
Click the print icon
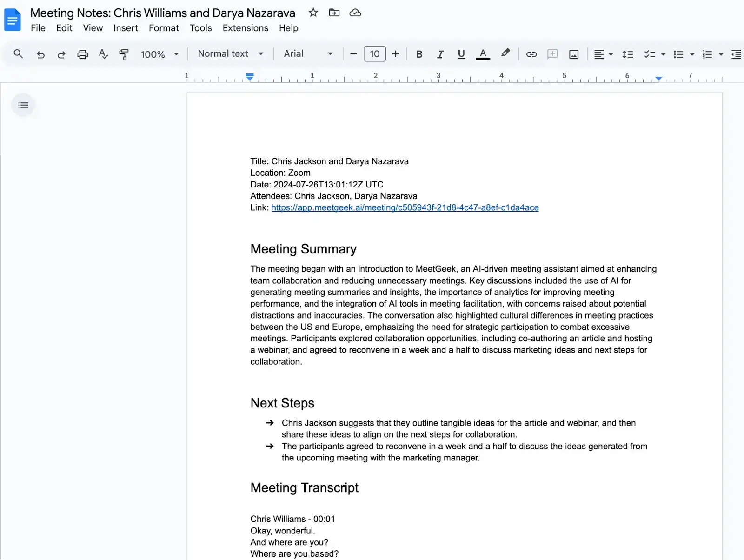pyautogui.click(x=82, y=54)
